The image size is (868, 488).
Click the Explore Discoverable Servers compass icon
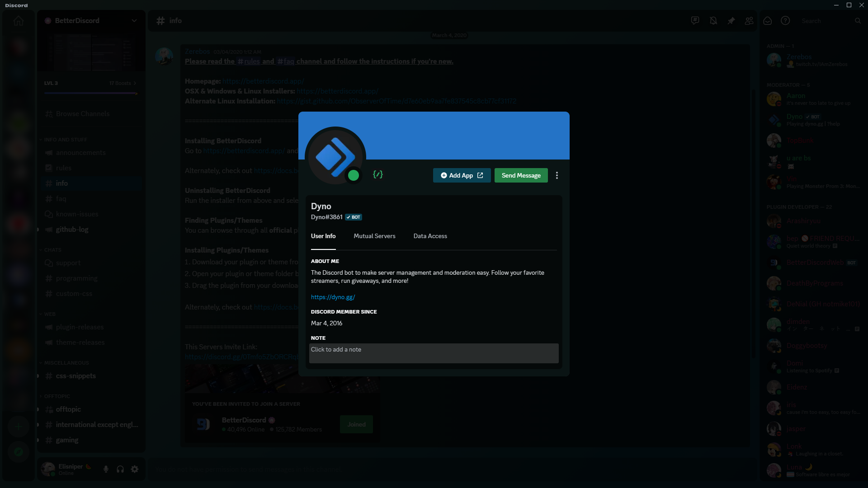19,452
